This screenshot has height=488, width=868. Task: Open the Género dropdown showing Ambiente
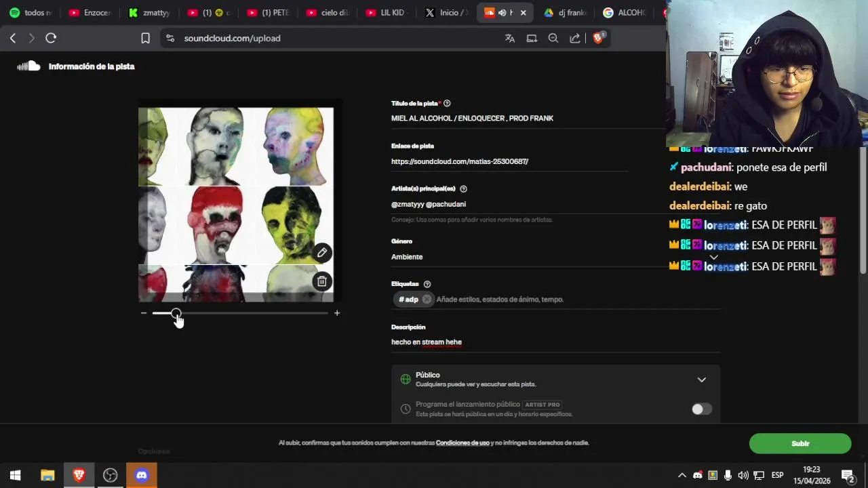click(x=555, y=257)
